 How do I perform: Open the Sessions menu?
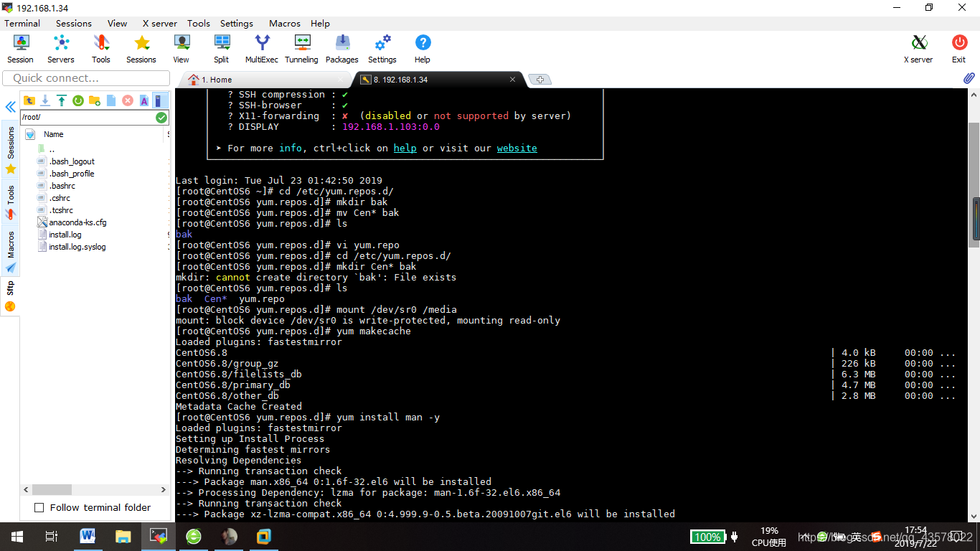tap(74, 23)
